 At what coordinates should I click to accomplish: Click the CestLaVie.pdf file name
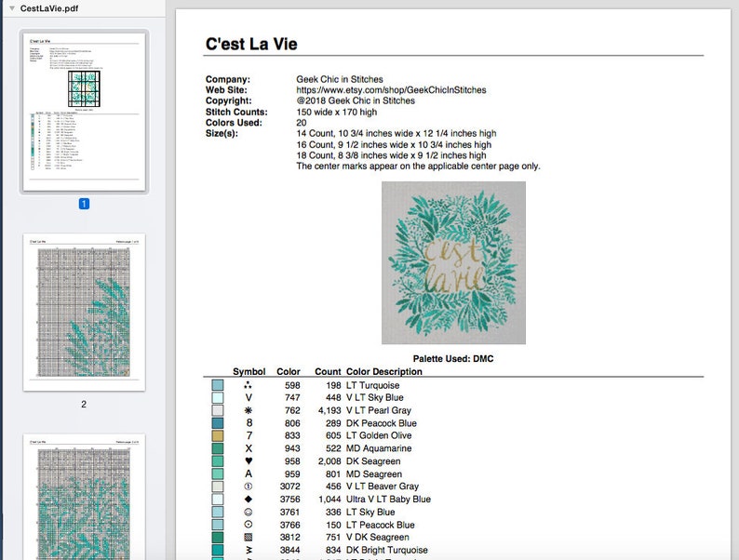click(x=49, y=8)
